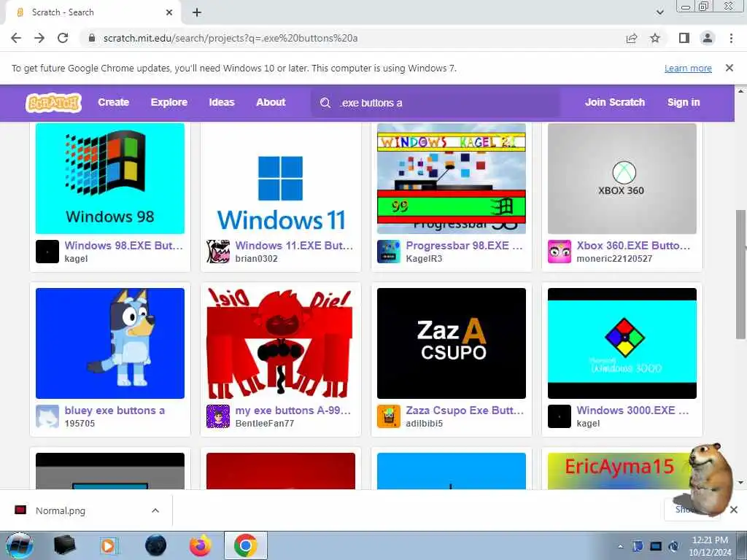This screenshot has width=747, height=560.
Task: Open Windows 98.EXE But... project title
Action: [124, 246]
